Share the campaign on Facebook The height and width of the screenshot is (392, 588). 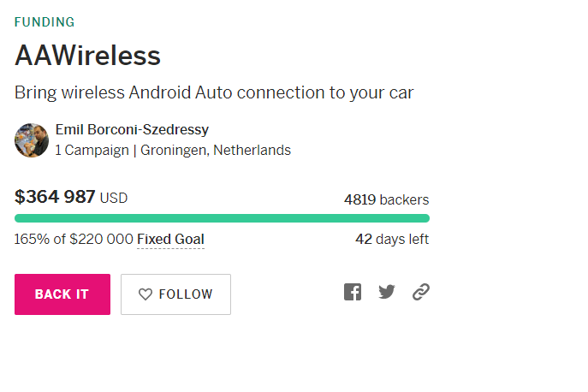pyautogui.click(x=353, y=292)
